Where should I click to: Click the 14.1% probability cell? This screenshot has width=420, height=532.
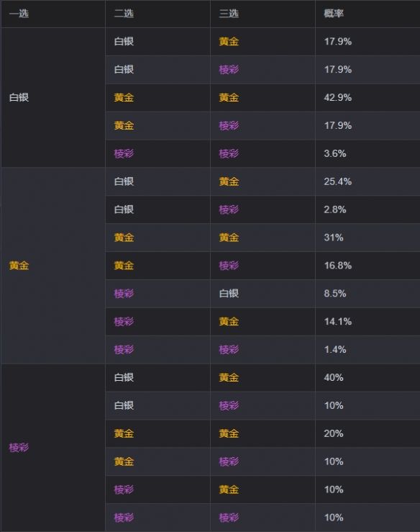pyautogui.click(x=367, y=322)
